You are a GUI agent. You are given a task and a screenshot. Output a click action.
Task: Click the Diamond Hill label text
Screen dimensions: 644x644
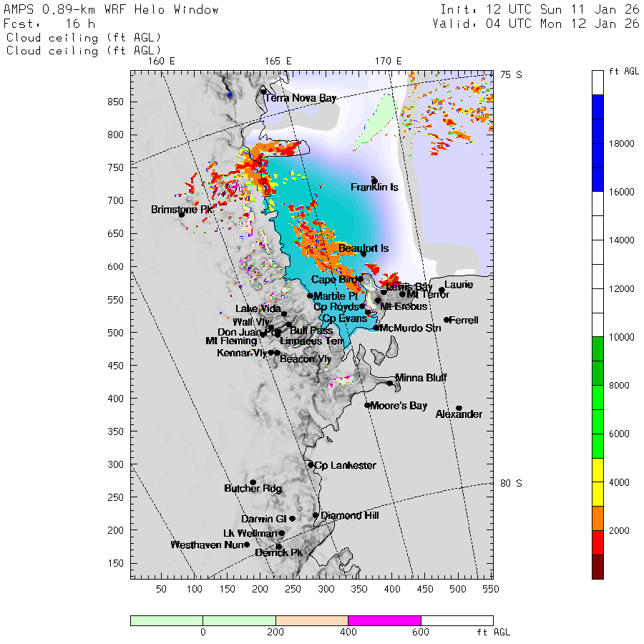click(x=350, y=515)
